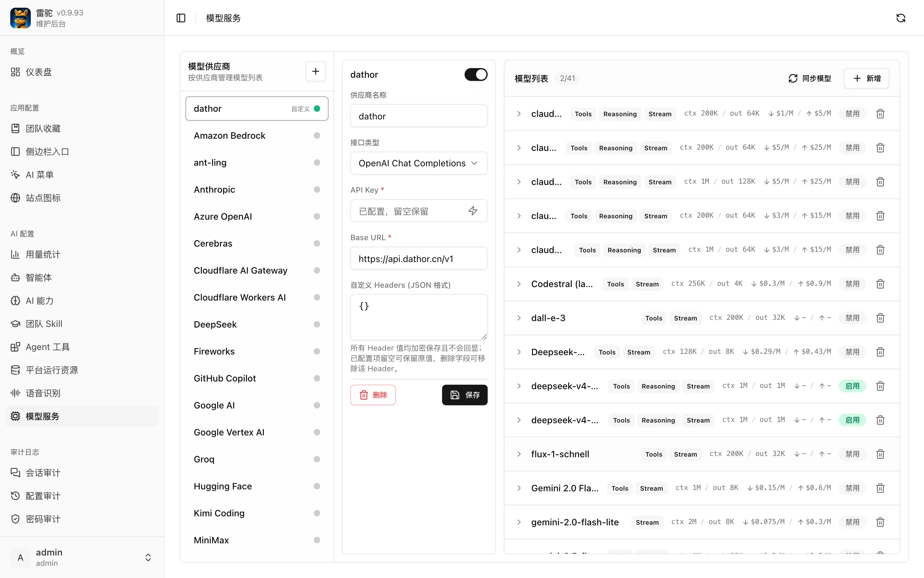Choose the Google Vertex AI provider
Screen dimensions: 924x578
point(257,432)
